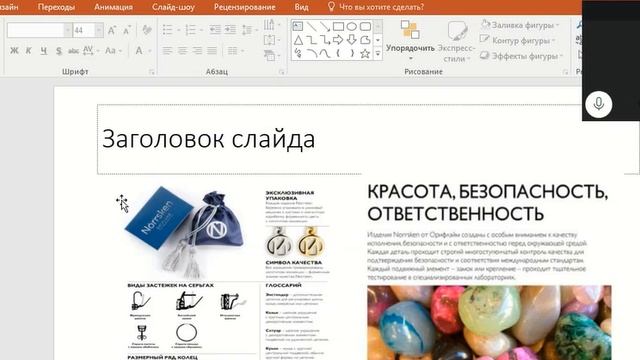Select the left brace shape

tap(338, 53)
